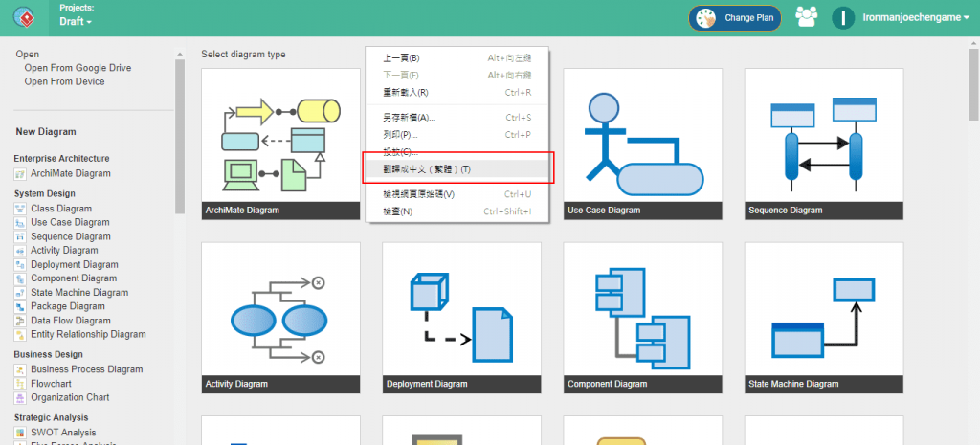This screenshot has height=445, width=980.
Task: Click Package Diagram sidebar text
Action: click(x=68, y=306)
